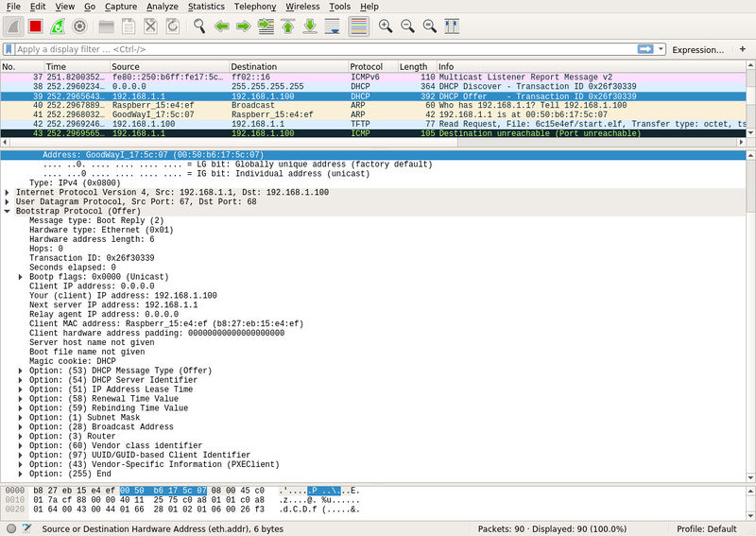Image resolution: width=756 pixels, height=536 pixels.
Task: Zoom in main window text
Action: 386,26
